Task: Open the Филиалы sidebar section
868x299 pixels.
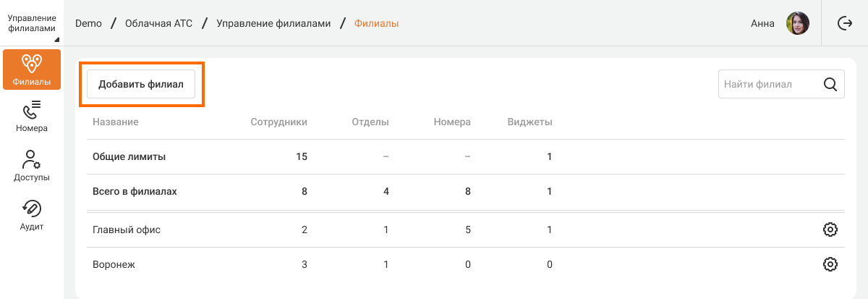Action: coord(32,70)
